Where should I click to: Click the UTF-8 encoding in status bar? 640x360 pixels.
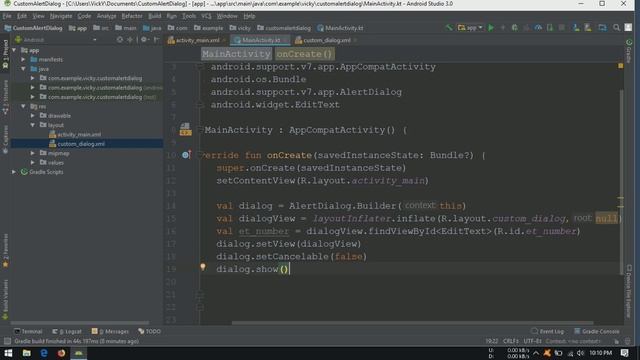[532, 341]
